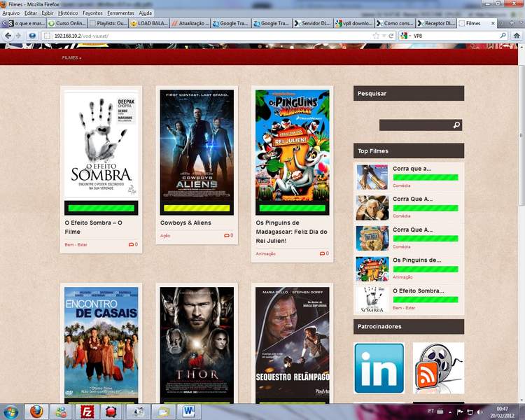Expand the FILMES navigation dropdown
The image size is (525, 420).
(x=71, y=57)
